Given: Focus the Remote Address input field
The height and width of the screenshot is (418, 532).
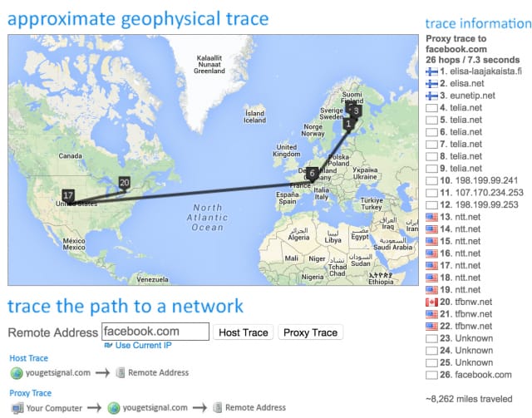Looking at the screenshot, I should tap(155, 332).
